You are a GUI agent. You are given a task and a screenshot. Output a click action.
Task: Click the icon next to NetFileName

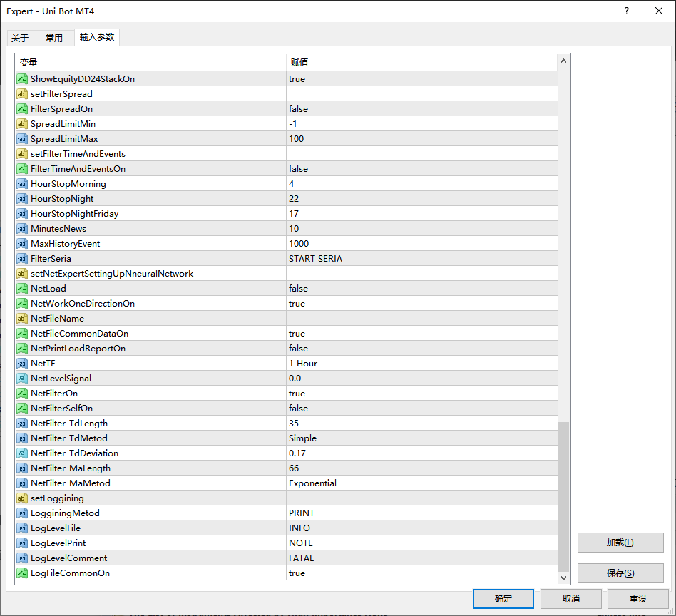pyautogui.click(x=22, y=319)
